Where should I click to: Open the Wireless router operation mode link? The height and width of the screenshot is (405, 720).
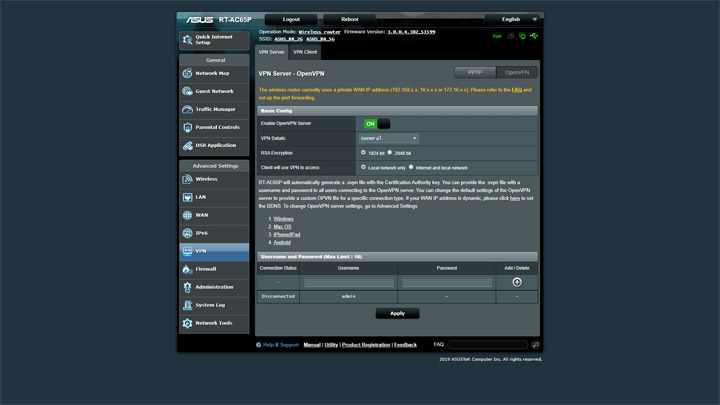[320, 32]
